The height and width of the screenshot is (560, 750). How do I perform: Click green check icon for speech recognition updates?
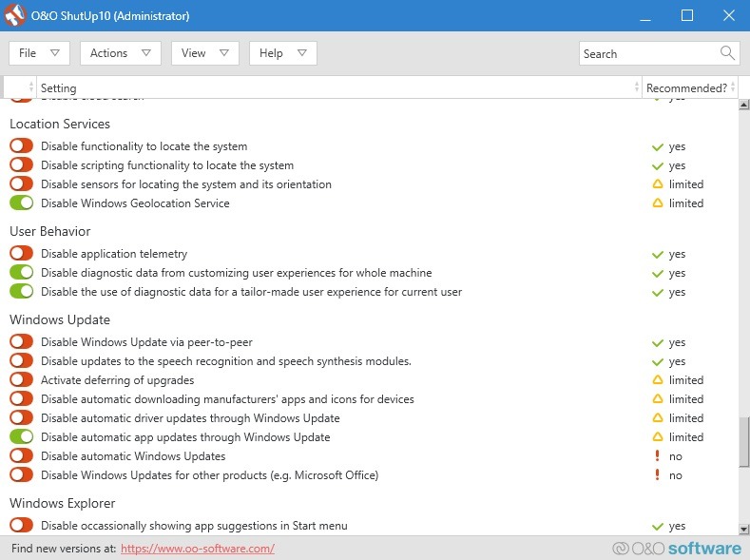[658, 362]
